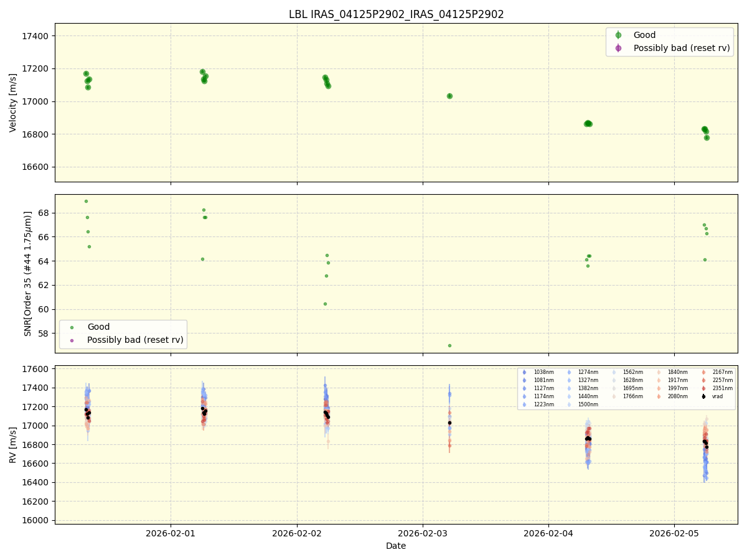Click the SNR Order 35 axis label
Screen dimensions: 747x560
28,274
